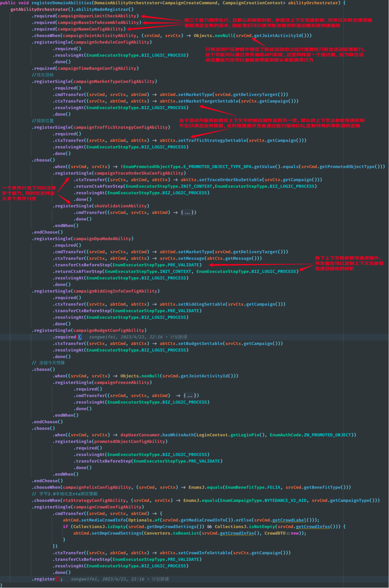Click dspUserConsumer in when condition

coord(140,435)
